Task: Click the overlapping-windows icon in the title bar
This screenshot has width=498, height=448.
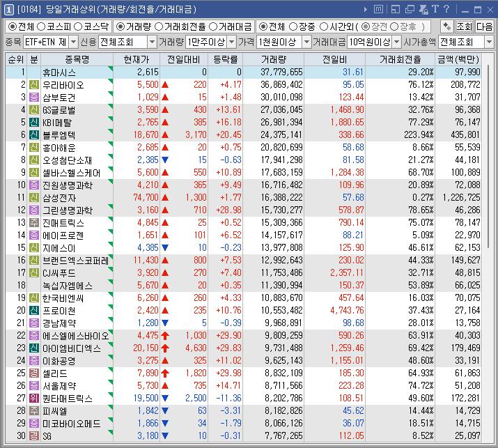Action: tap(410, 9)
